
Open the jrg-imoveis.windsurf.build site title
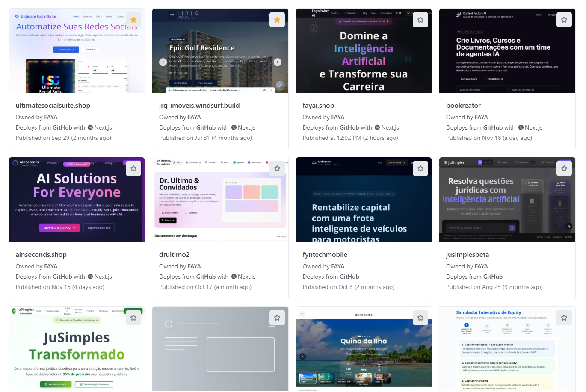click(x=199, y=106)
